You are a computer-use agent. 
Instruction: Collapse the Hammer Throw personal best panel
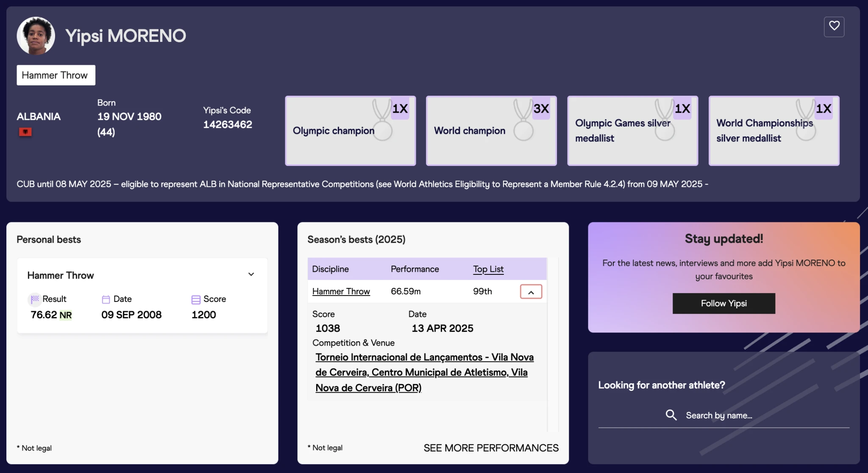[x=251, y=274]
